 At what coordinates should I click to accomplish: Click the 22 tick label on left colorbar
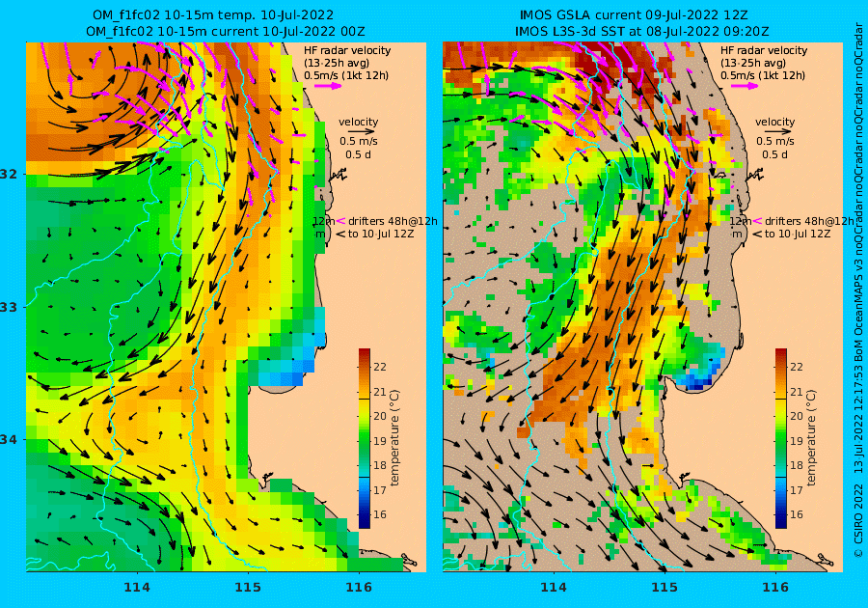click(380, 367)
